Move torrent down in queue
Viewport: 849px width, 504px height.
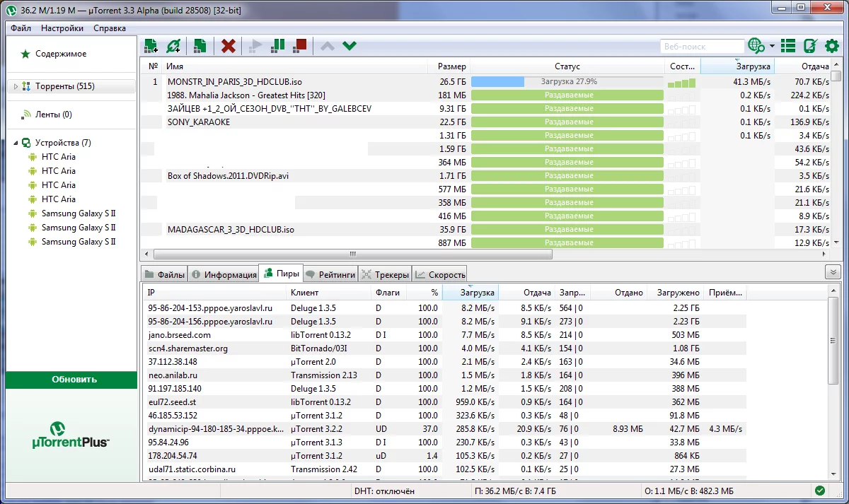tap(350, 46)
